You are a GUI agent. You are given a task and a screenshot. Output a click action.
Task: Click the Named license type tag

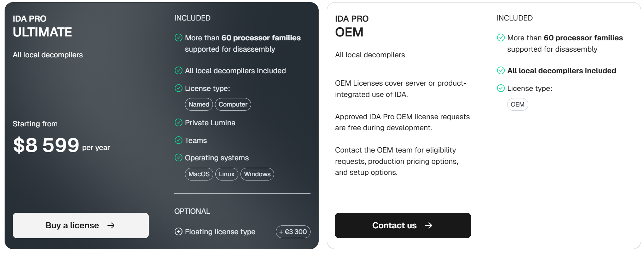point(199,104)
